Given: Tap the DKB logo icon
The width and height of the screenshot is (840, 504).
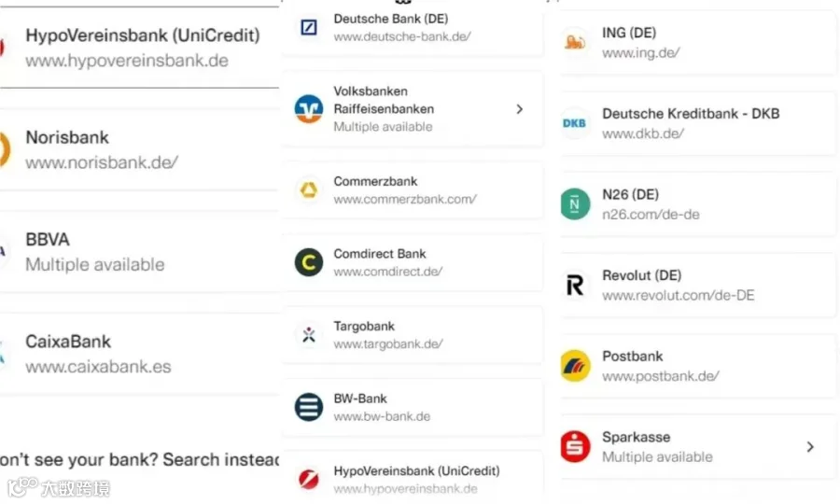Looking at the screenshot, I should [575, 123].
